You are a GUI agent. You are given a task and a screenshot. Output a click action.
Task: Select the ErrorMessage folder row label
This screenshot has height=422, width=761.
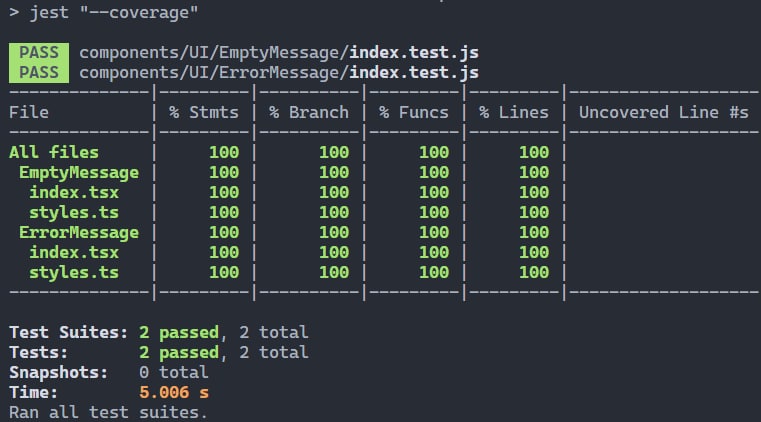tap(79, 232)
